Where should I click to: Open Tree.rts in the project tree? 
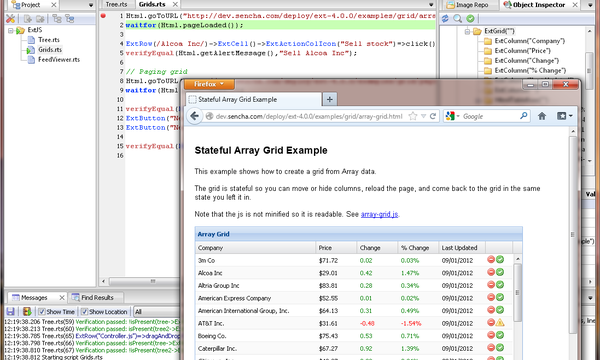[49, 40]
